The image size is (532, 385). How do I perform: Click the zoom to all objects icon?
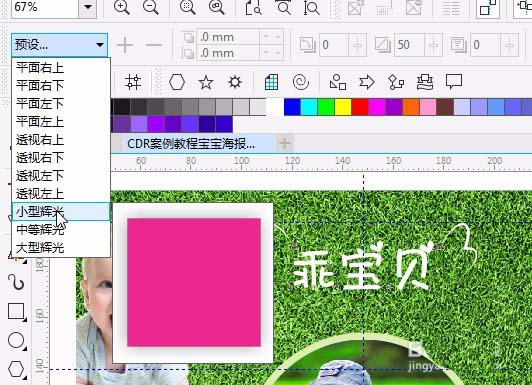tap(216, 6)
